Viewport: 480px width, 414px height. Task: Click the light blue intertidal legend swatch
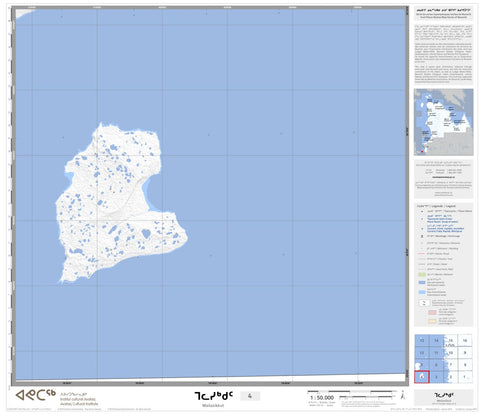(x=422, y=292)
